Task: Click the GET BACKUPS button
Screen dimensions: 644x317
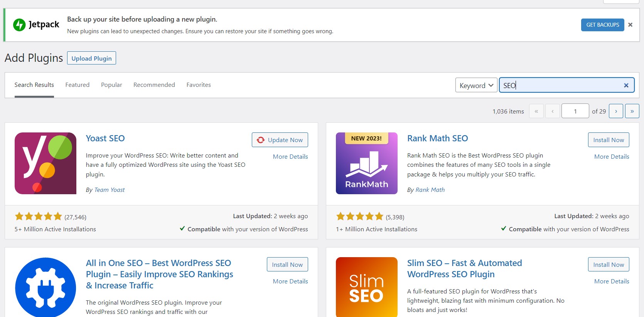Action: click(602, 25)
